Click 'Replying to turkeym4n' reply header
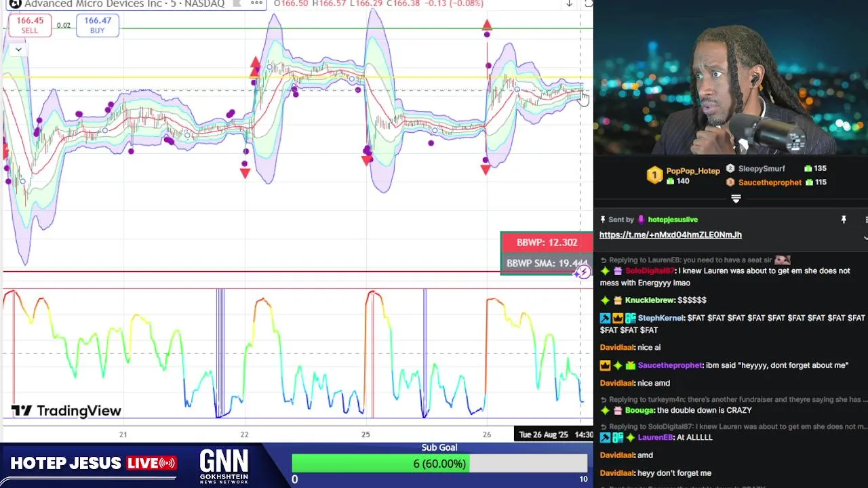The image size is (868, 488). click(x=734, y=400)
